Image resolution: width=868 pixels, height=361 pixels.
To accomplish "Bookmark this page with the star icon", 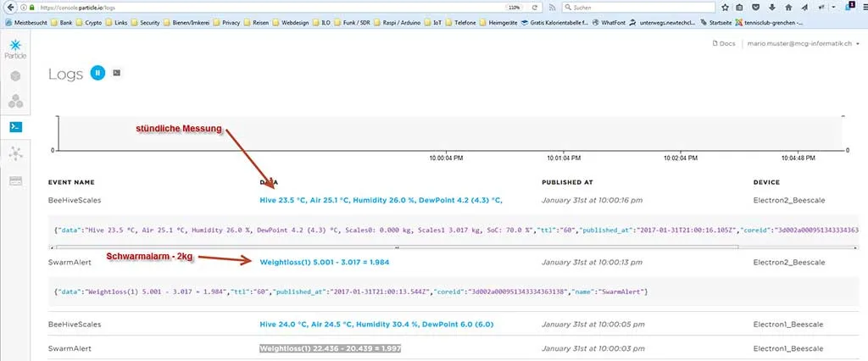I will pyautogui.click(x=726, y=8).
